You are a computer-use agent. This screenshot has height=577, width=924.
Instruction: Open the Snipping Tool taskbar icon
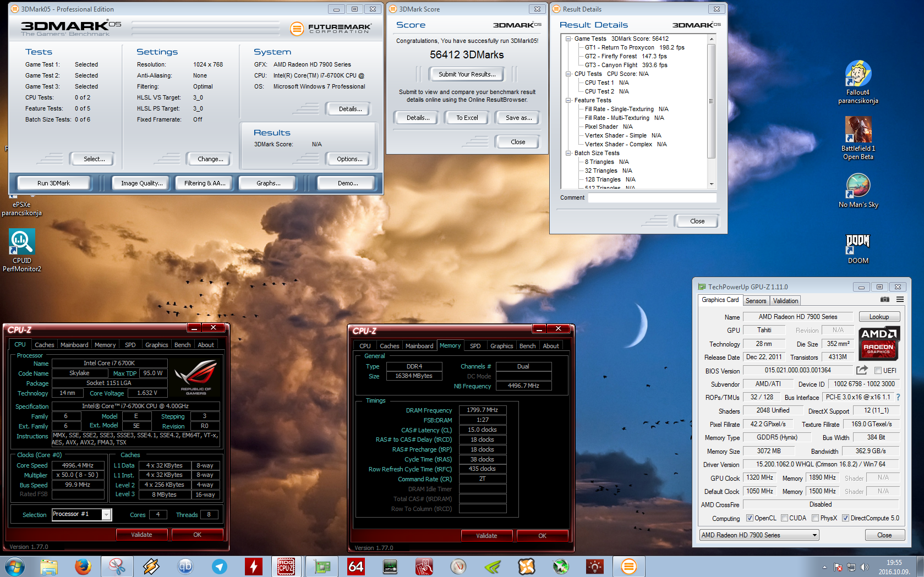coord(117,566)
